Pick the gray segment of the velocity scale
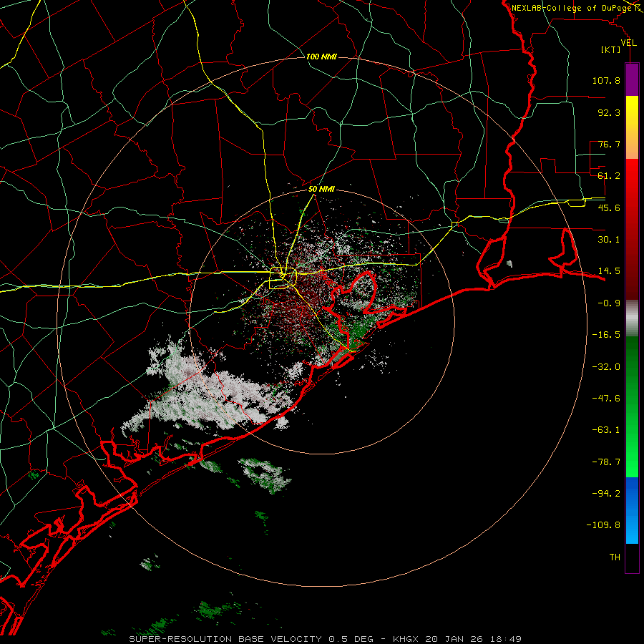Image resolution: width=644 pixels, height=644 pixels. tap(632, 318)
